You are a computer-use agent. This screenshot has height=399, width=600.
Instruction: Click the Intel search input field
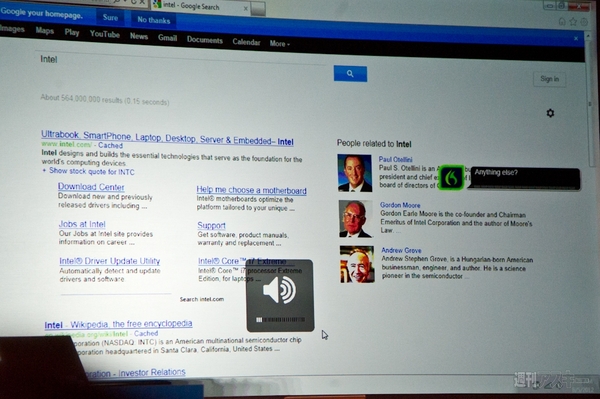182,61
